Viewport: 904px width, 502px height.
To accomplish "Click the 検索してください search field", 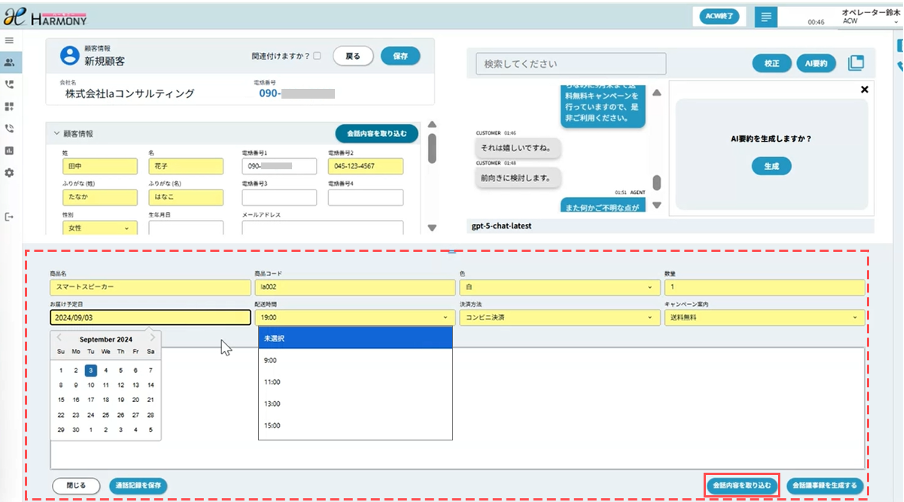I will click(571, 63).
